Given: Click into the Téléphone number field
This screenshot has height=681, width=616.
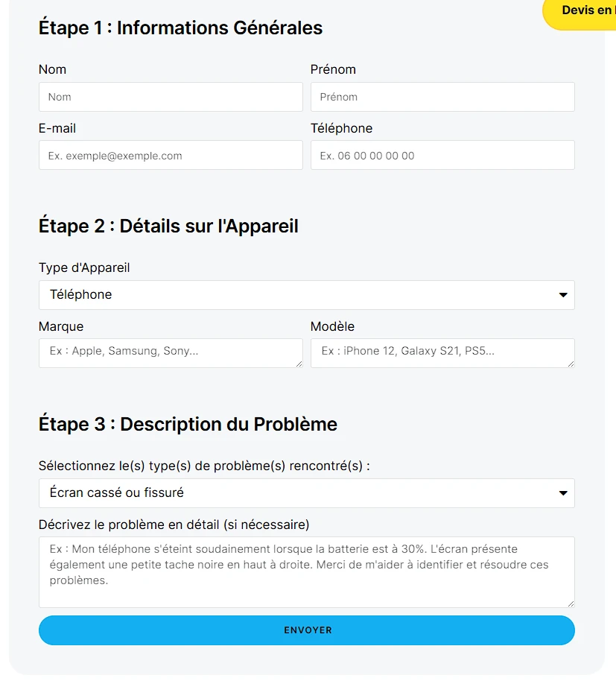Looking at the screenshot, I should pyautogui.click(x=442, y=156).
